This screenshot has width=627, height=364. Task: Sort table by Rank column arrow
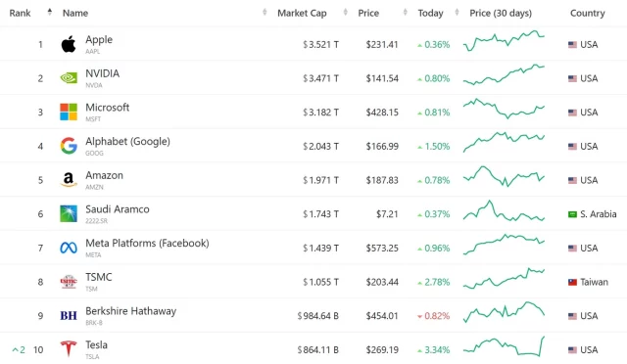[x=50, y=12]
